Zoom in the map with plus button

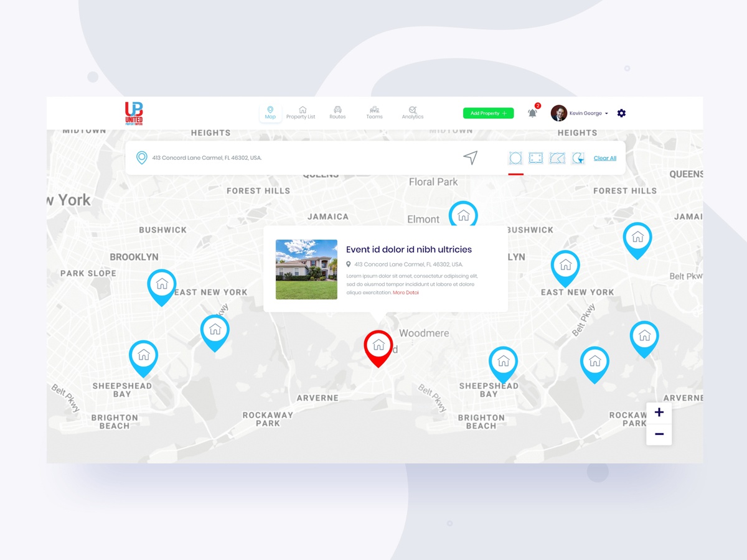coord(659,413)
